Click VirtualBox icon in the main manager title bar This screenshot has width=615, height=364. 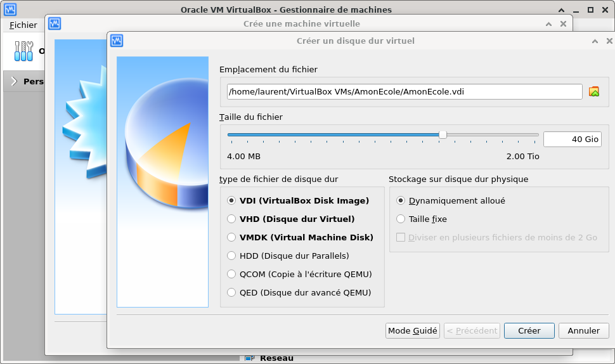pos(10,10)
